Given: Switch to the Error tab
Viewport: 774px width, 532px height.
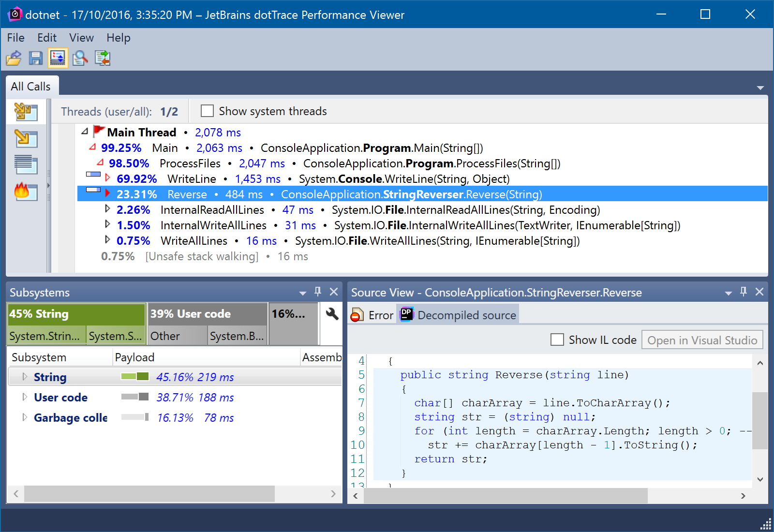Looking at the screenshot, I should [x=372, y=315].
